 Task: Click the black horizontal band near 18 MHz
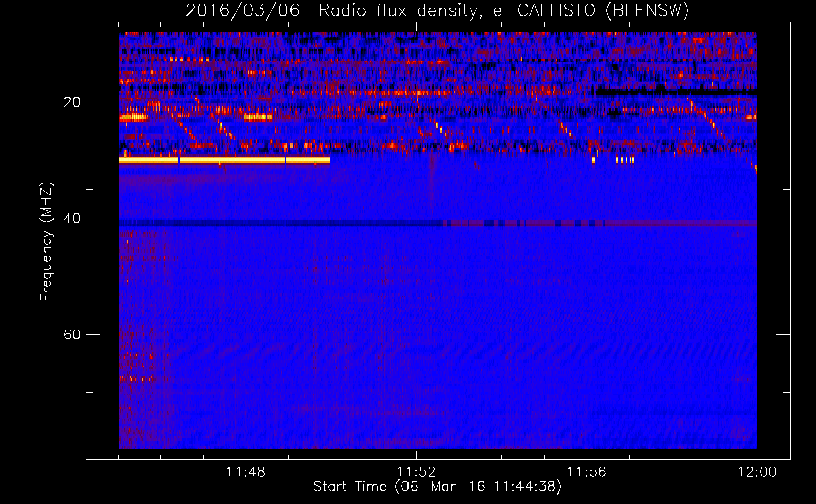point(676,92)
